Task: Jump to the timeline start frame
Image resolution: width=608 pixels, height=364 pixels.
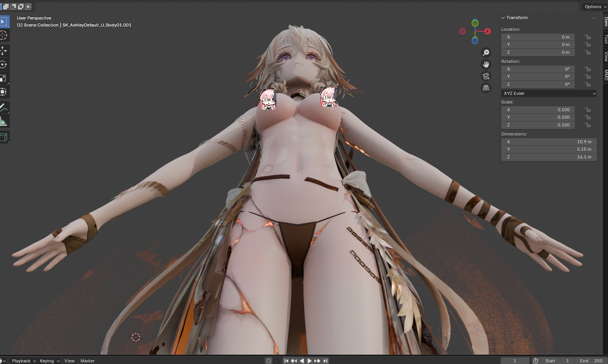Action: (286, 361)
